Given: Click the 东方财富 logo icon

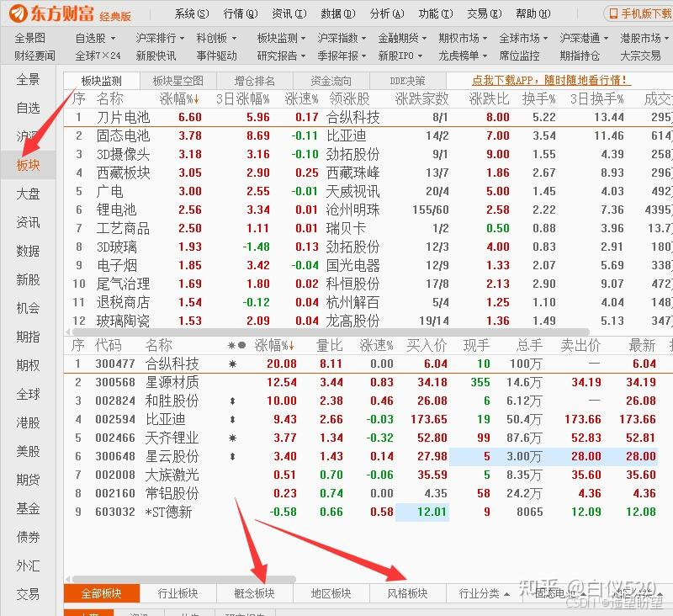Looking at the screenshot, I should pyautogui.click(x=19, y=13).
